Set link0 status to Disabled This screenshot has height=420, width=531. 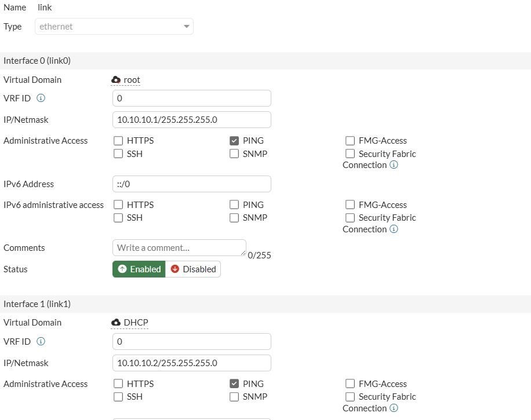(193, 269)
